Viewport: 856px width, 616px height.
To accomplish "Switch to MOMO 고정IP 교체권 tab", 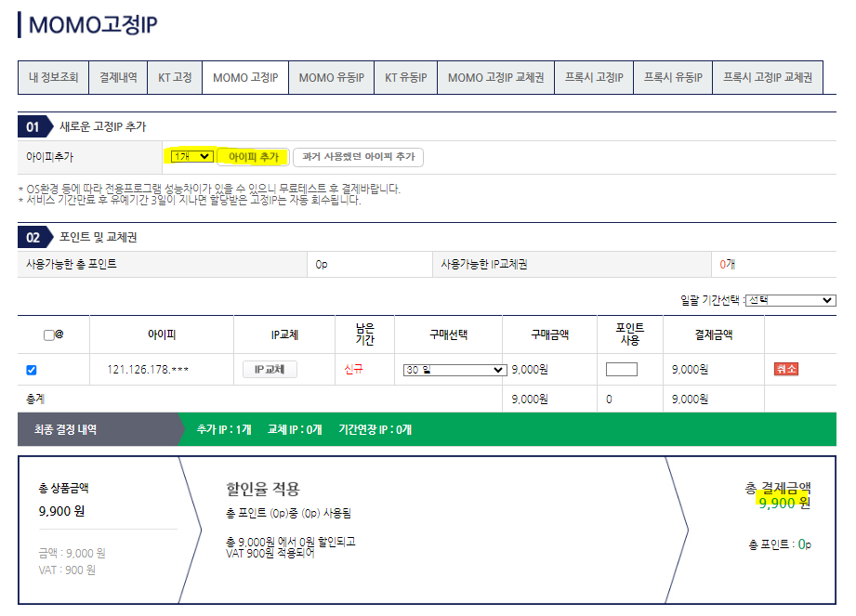I will click(495, 78).
